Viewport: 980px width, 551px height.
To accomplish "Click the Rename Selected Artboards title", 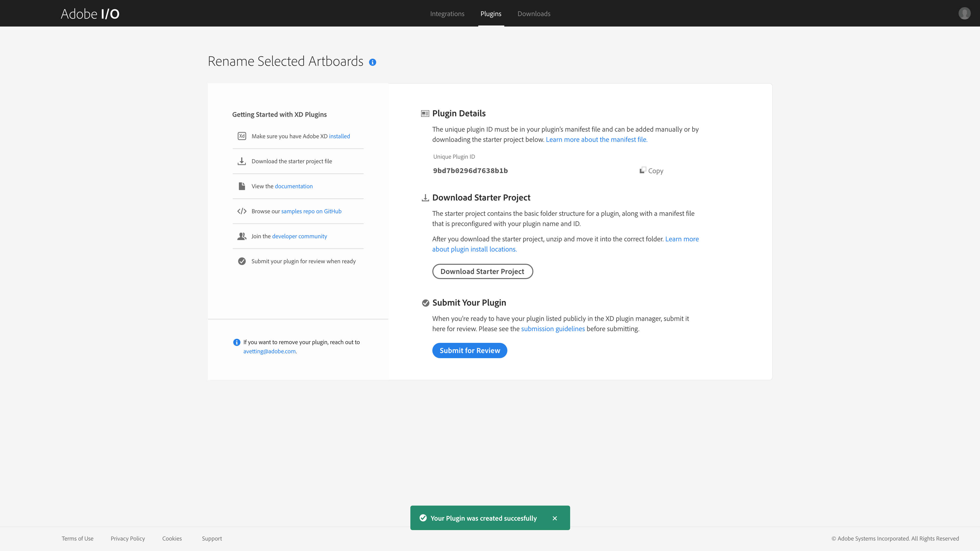I will (285, 61).
